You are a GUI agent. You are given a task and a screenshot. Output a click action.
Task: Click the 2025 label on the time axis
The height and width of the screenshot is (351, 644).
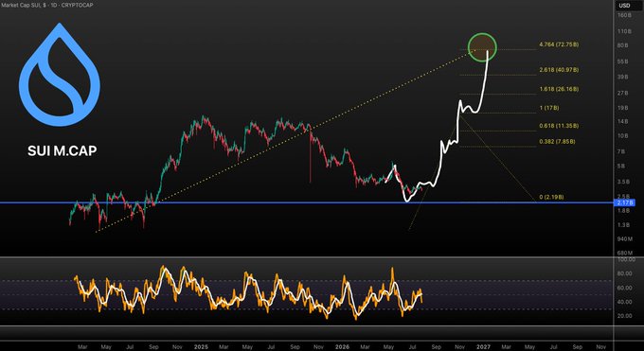coord(201,347)
